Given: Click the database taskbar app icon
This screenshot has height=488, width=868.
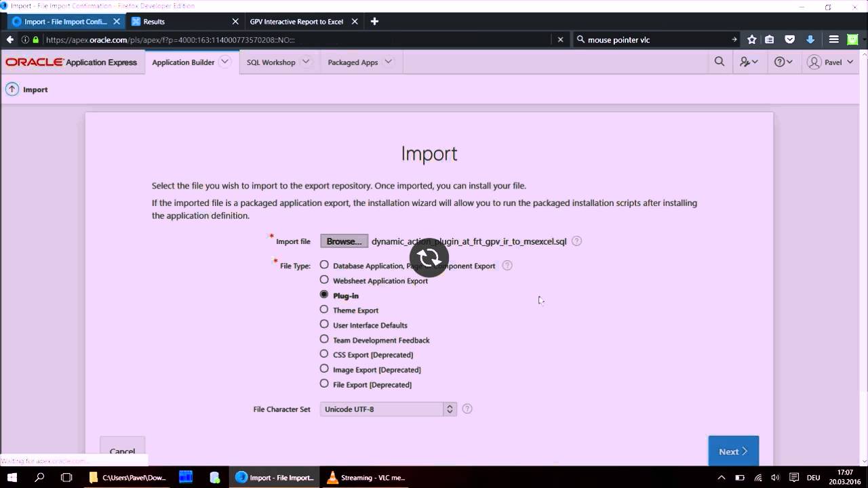Looking at the screenshot, I should coord(214,477).
